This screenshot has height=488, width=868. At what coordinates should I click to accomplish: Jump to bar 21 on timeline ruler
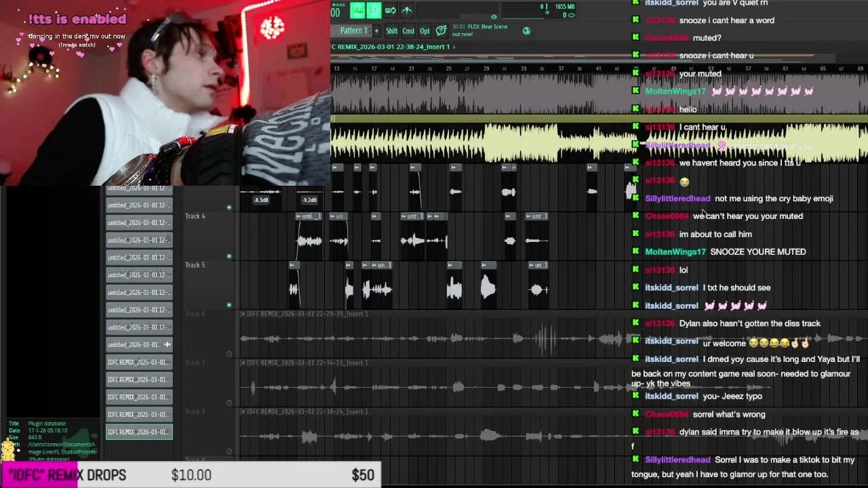point(411,68)
